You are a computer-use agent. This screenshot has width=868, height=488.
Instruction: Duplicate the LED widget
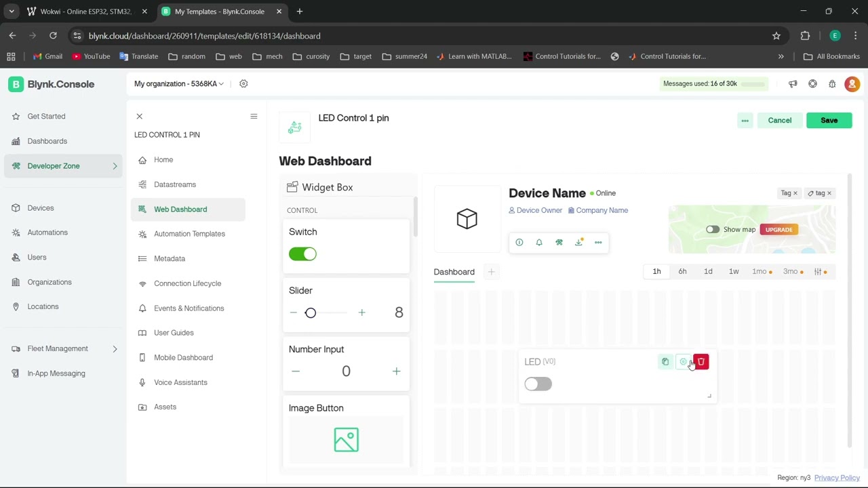(665, 362)
